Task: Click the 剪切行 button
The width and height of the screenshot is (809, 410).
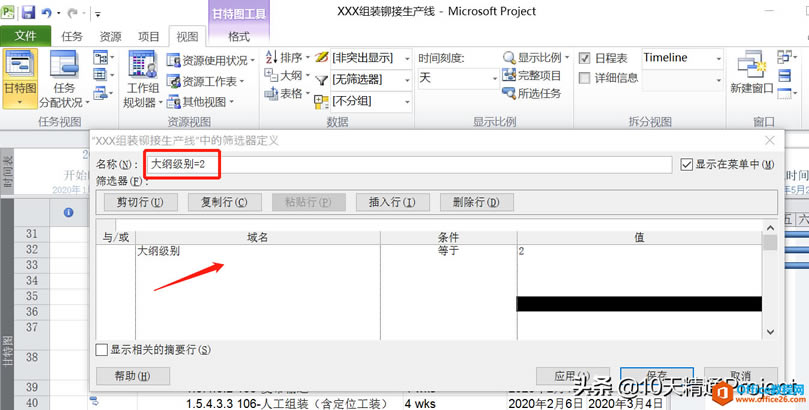Action: [140, 202]
